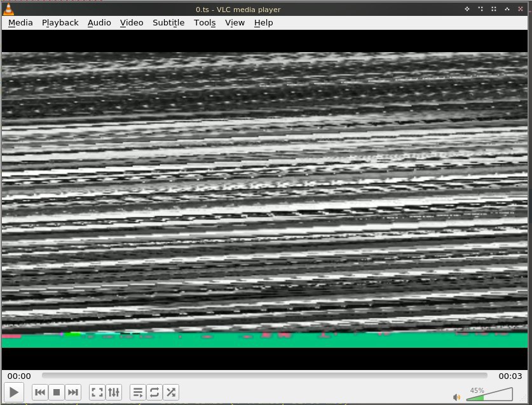Adjust the volume slider at 45%

point(489,394)
